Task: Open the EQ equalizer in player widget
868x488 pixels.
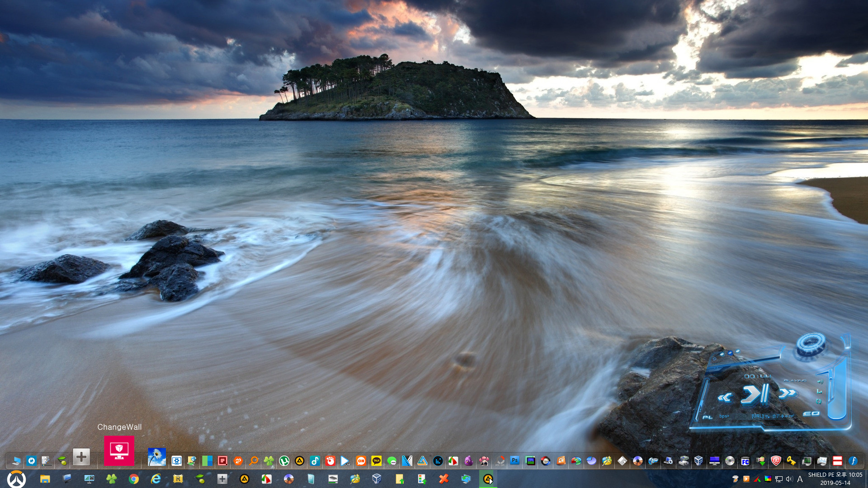Action: [x=811, y=413]
